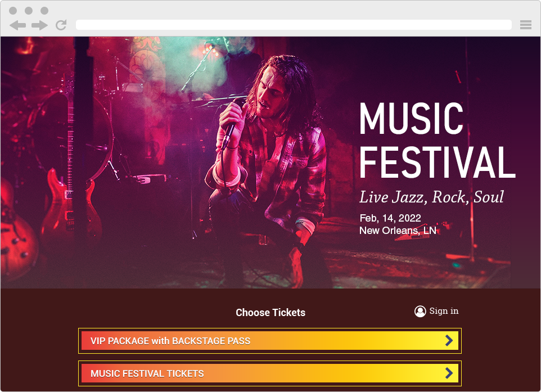Screen dimensions: 541x392
Task: Click the browser forward arrow
Action: tap(39, 25)
